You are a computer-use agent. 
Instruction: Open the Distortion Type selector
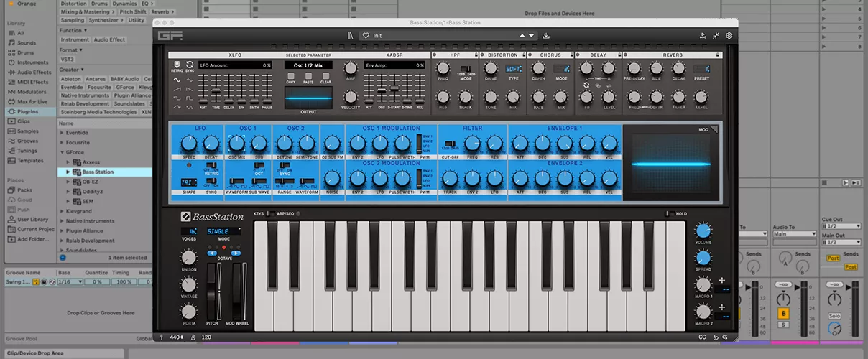513,69
